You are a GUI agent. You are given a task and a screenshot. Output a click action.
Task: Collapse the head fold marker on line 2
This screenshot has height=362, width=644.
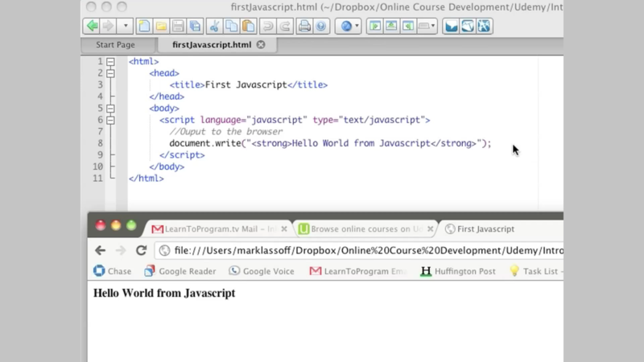(x=110, y=73)
